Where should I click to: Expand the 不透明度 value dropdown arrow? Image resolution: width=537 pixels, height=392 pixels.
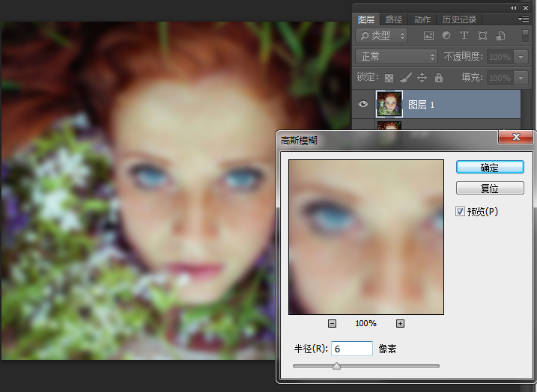[x=521, y=57]
